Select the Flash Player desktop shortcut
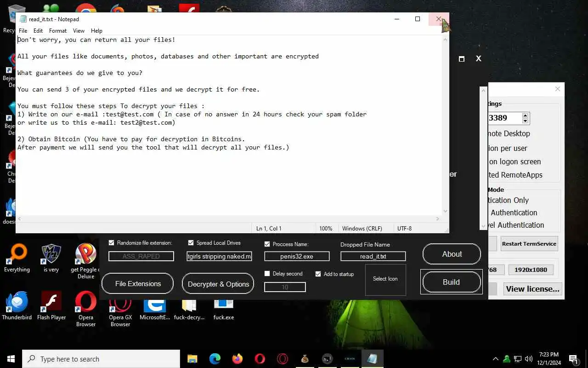Screen dimensions: 588x368 (51, 305)
